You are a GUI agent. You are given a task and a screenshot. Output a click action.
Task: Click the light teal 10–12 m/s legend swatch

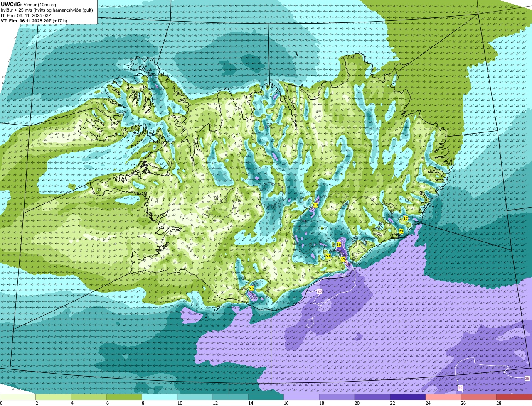tap(195, 397)
